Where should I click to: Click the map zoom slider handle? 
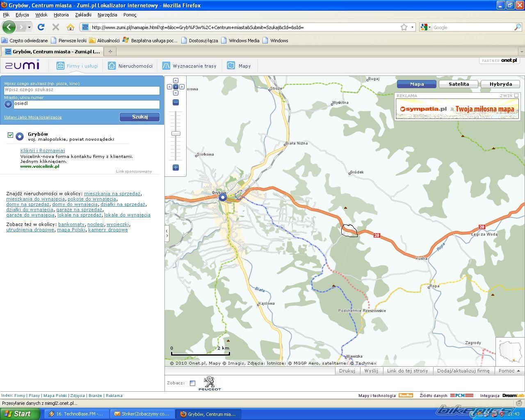176,134
